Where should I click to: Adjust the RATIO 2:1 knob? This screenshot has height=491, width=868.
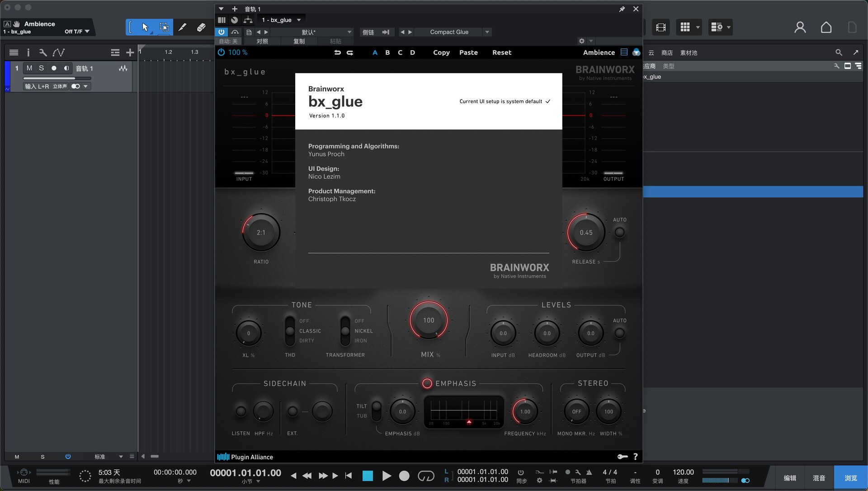pyautogui.click(x=261, y=232)
